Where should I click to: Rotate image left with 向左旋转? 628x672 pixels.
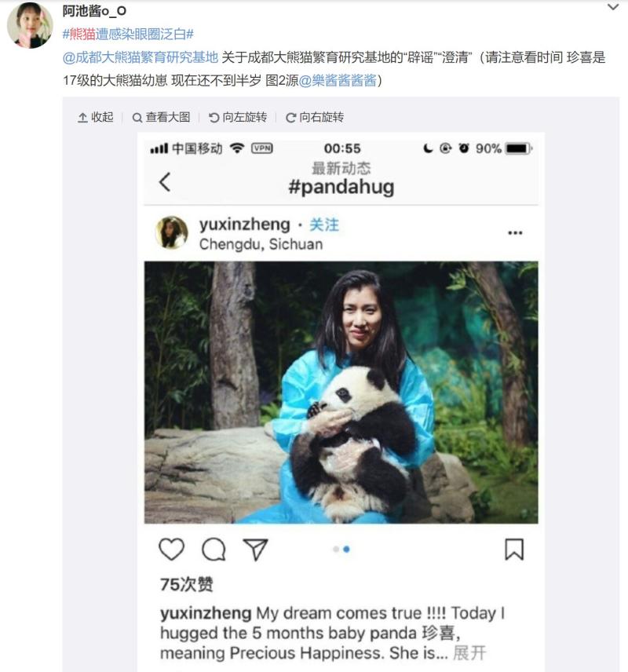pos(238,117)
